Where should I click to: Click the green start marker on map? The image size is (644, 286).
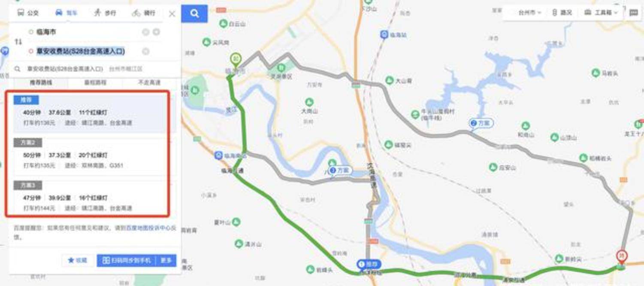[x=235, y=59]
